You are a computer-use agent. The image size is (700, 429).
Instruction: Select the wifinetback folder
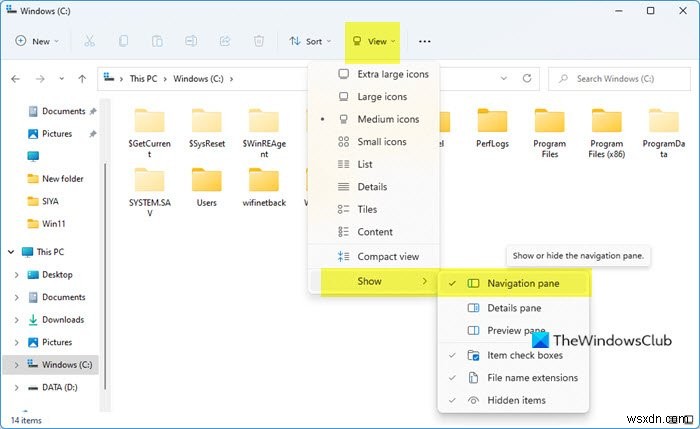pyautogui.click(x=264, y=187)
